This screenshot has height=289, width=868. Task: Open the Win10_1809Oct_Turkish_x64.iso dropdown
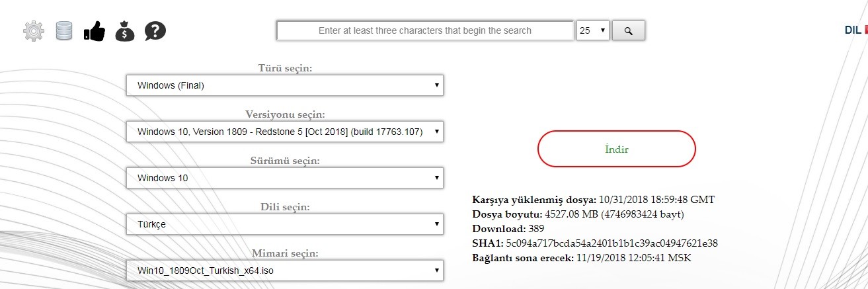(x=285, y=270)
